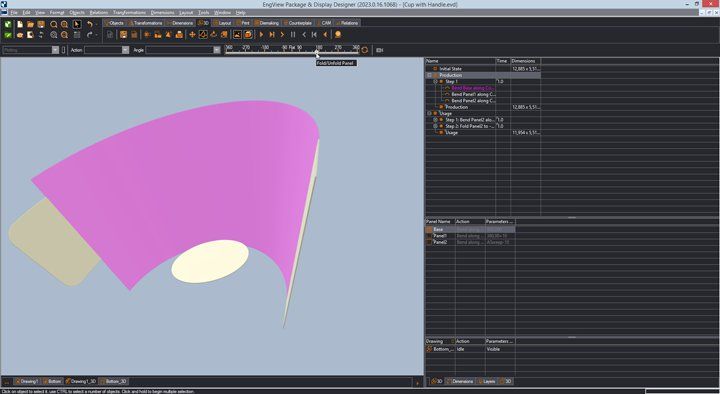Click the play-to-end step button
The image size is (720, 394).
click(272, 34)
